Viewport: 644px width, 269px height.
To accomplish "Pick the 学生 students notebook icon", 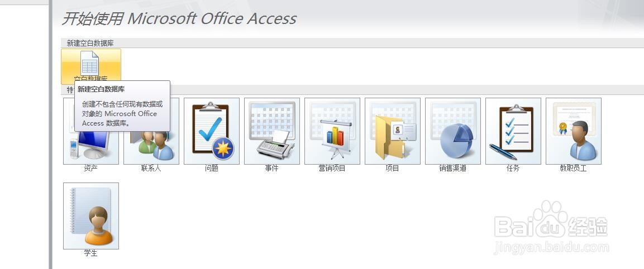I will coord(91,215).
